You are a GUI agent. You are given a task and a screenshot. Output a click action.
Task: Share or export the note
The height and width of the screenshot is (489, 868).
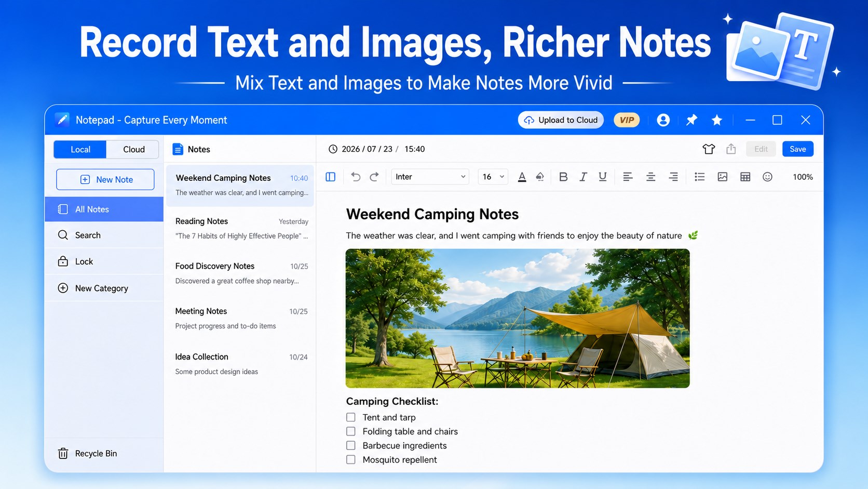click(731, 149)
